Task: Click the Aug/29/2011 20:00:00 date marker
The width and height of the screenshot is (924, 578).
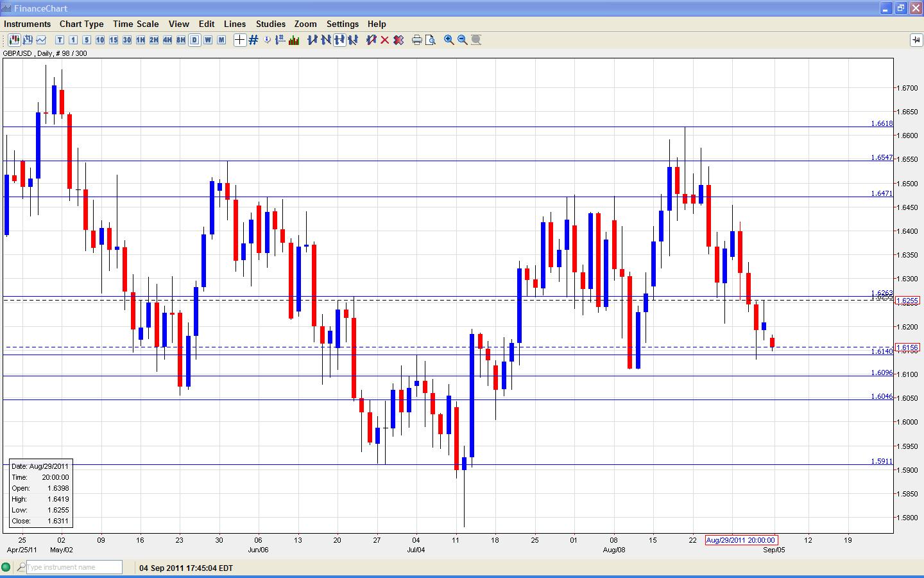Action: (740, 540)
